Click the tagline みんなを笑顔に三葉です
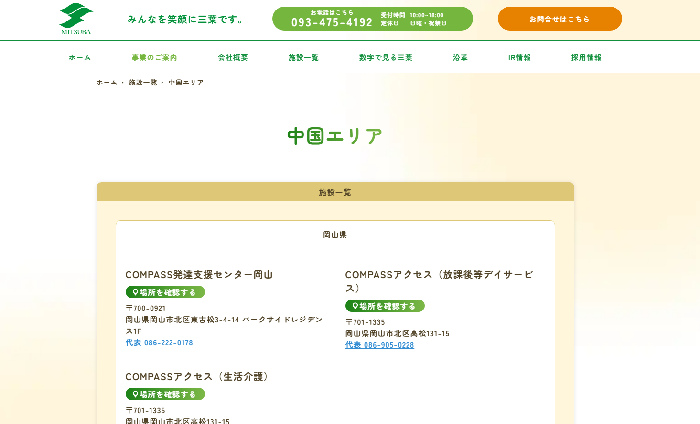The height and width of the screenshot is (424, 700). click(184, 19)
